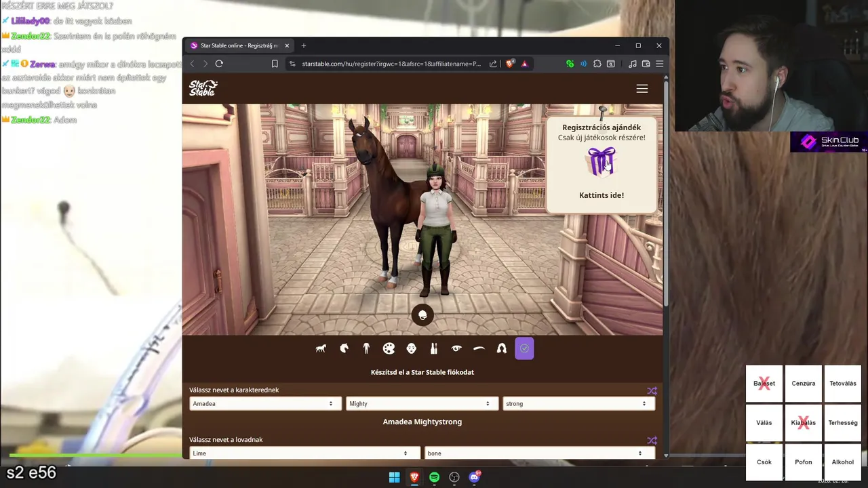Click the Skin.Club sponsor banner

[829, 142]
